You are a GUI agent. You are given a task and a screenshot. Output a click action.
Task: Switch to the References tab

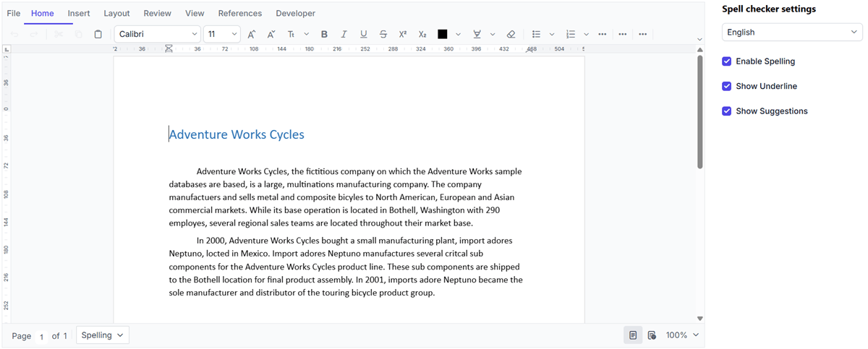[240, 13]
